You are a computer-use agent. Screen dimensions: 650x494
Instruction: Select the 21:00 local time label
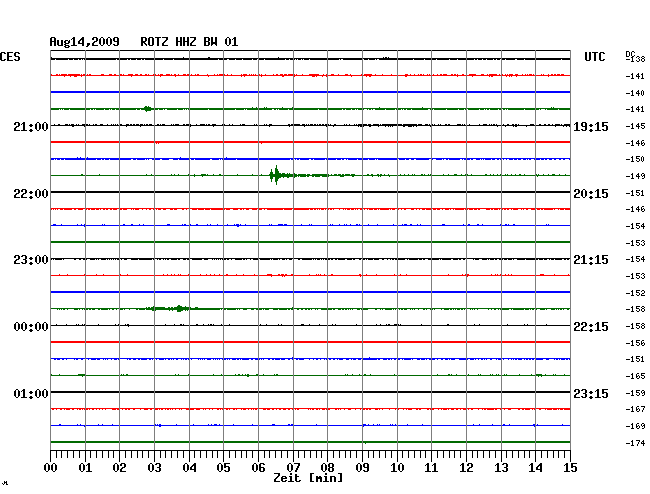click(x=31, y=126)
